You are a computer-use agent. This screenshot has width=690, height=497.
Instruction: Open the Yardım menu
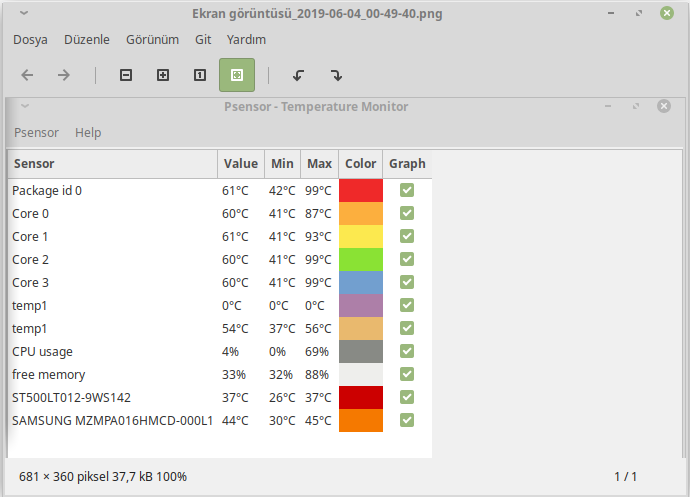(x=246, y=40)
